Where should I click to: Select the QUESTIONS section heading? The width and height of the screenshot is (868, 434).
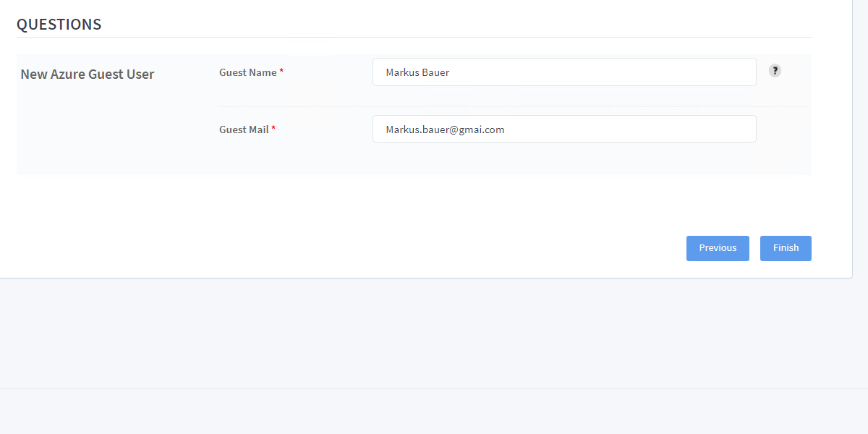(x=59, y=24)
